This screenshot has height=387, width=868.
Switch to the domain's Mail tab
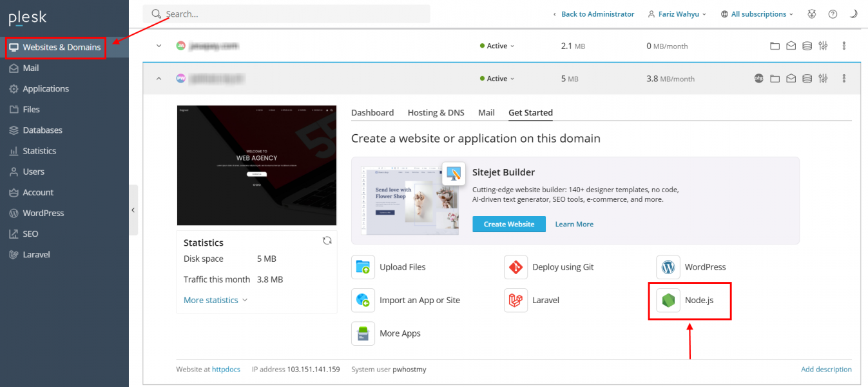coord(487,112)
